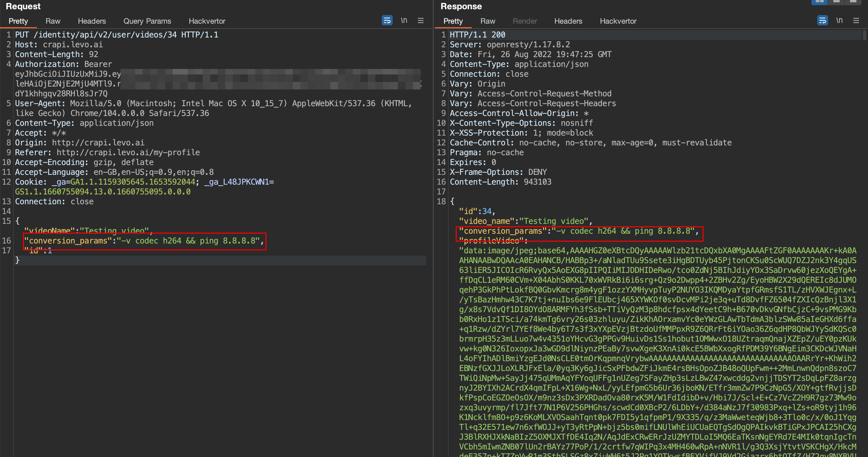This screenshot has height=457, width=868.
Task: Click the conversion_params line in request body
Action: click(144, 241)
